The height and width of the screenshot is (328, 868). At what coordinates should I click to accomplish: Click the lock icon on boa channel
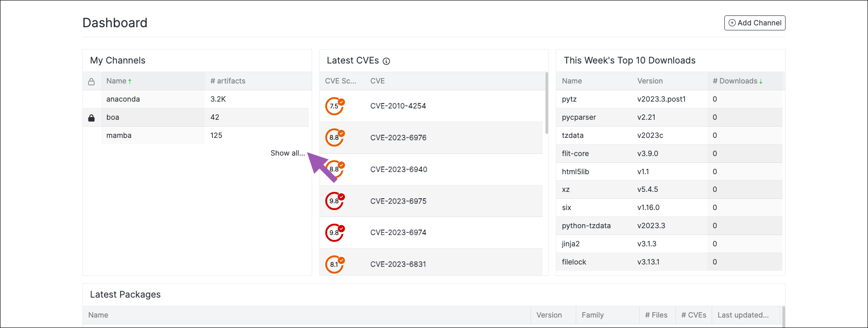pos(92,117)
